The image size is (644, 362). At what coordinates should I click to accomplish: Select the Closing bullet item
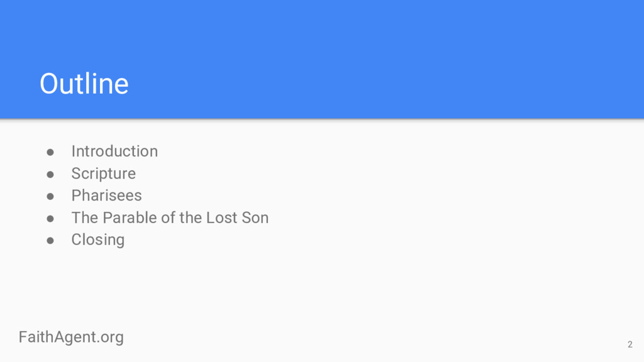[x=97, y=239]
